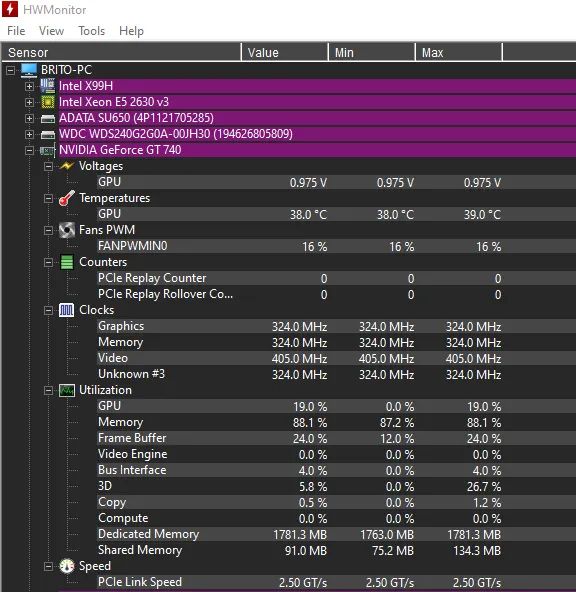Click the Fans PWM fan icon

coord(67,230)
